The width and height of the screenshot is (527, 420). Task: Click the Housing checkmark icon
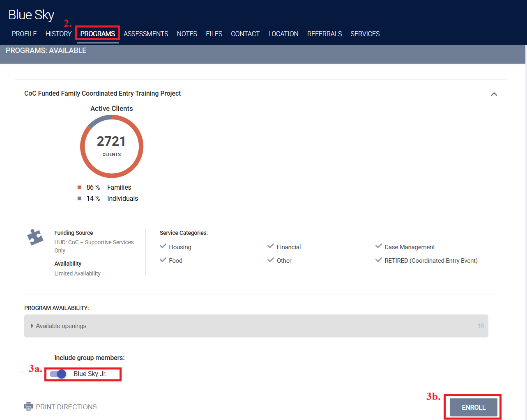(163, 246)
